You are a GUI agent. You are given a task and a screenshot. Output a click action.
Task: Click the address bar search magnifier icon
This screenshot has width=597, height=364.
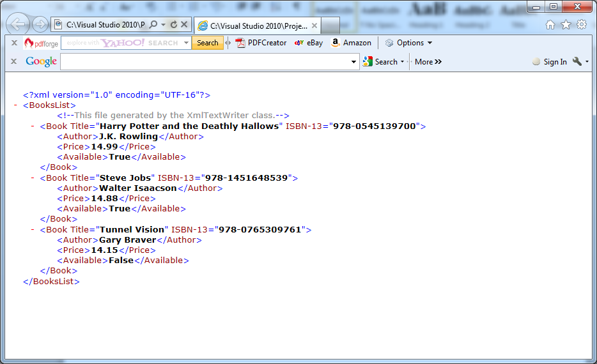[153, 25]
